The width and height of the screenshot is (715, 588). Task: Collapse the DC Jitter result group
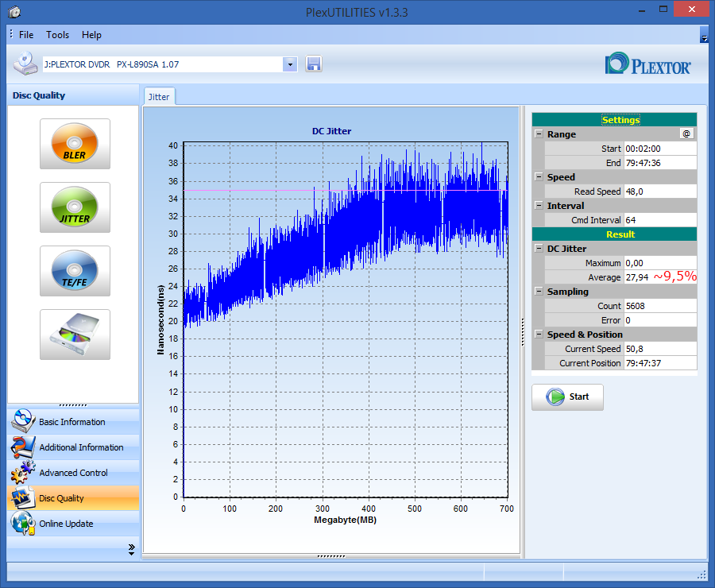tap(539, 249)
